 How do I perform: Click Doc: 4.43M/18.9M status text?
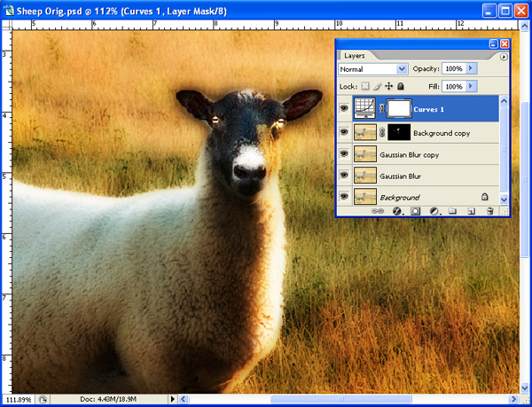[108, 400]
